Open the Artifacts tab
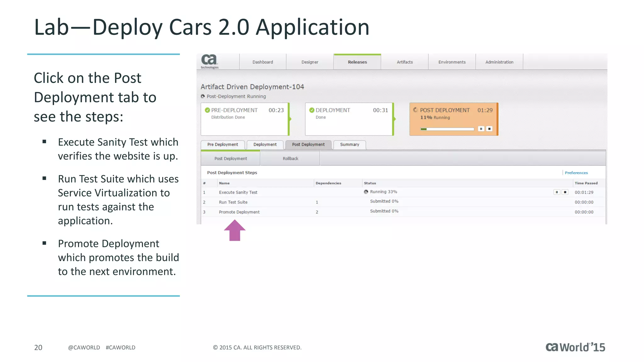The width and height of the screenshot is (644, 362). [x=405, y=62]
